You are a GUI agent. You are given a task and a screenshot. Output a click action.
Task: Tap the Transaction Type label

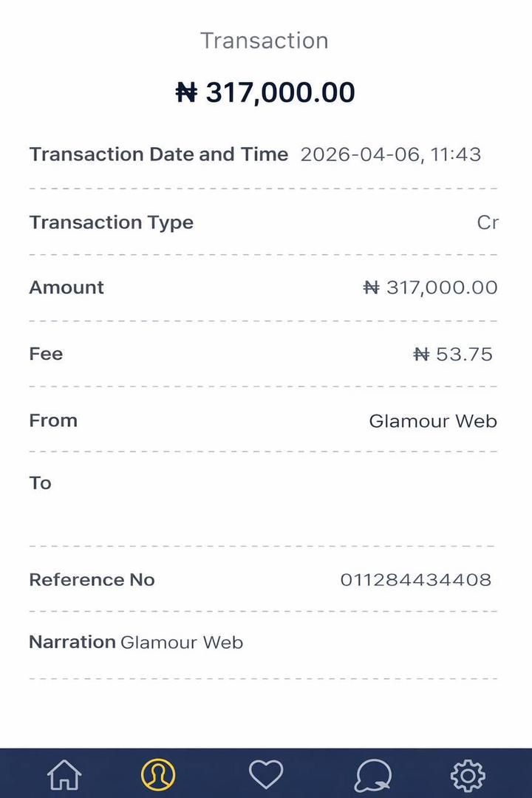coord(111,222)
